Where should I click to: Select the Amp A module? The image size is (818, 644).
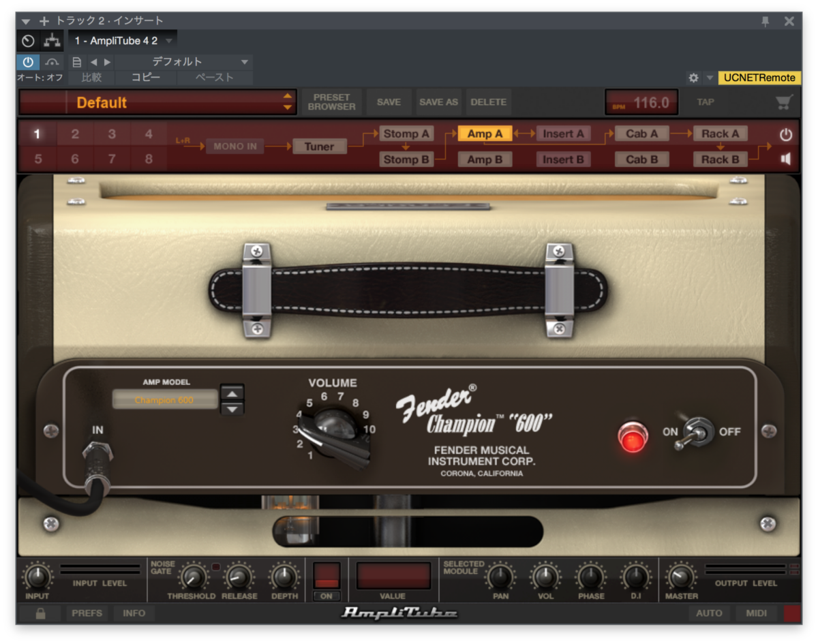485,134
